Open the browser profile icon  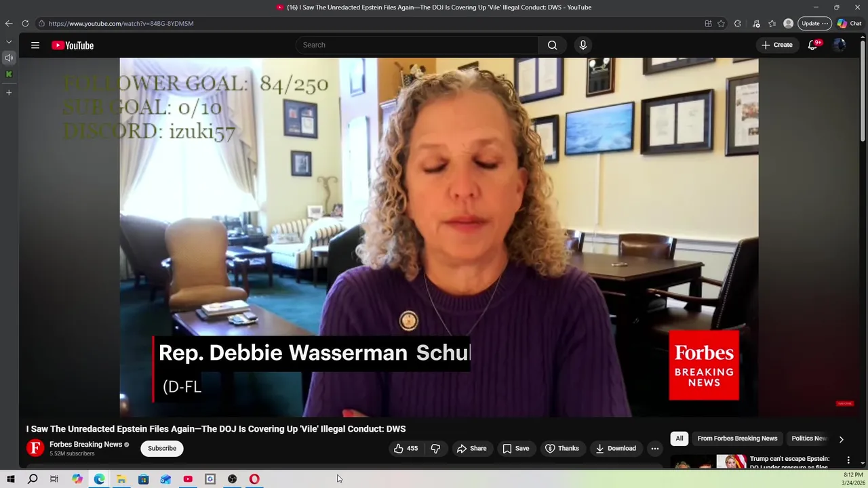coord(788,24)
